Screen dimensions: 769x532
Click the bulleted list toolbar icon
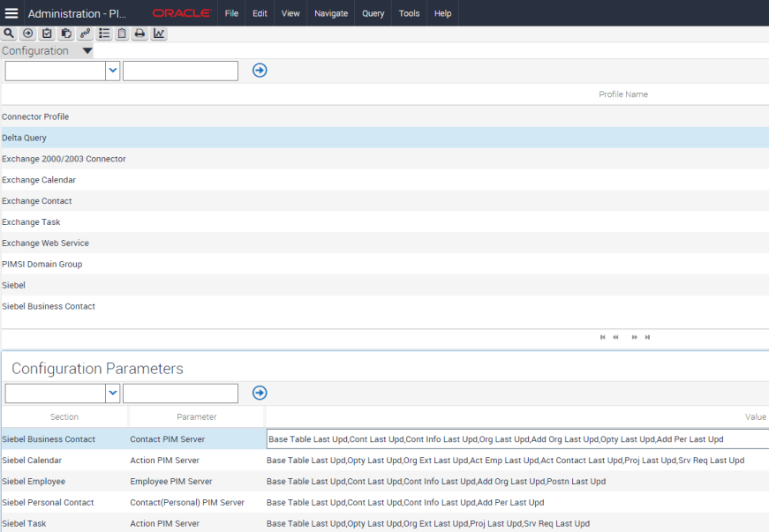[x=104, y=34]
